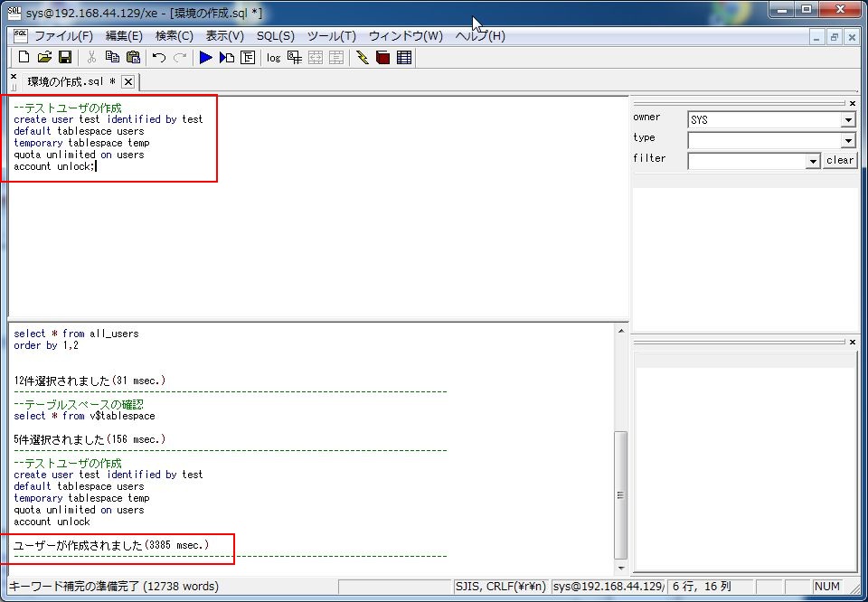
Task: Click the grid table icon in toolbar
Action: pyautogui.click(x=403, y=57)
